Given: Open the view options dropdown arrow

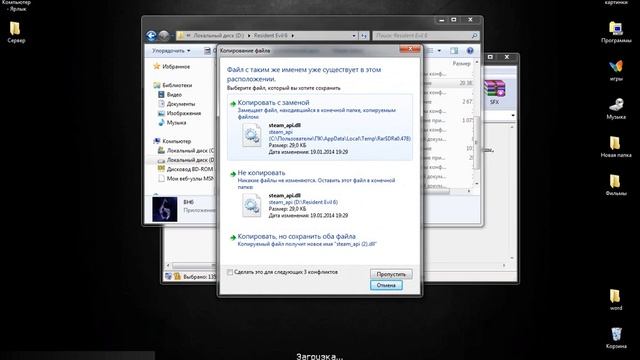Looking at the screenshot, I should coord(439,51).
